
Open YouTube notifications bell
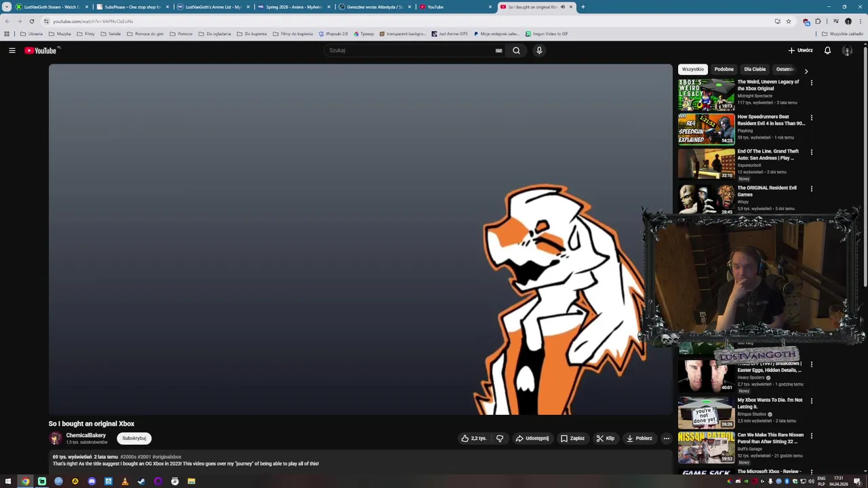click(827, 50)
